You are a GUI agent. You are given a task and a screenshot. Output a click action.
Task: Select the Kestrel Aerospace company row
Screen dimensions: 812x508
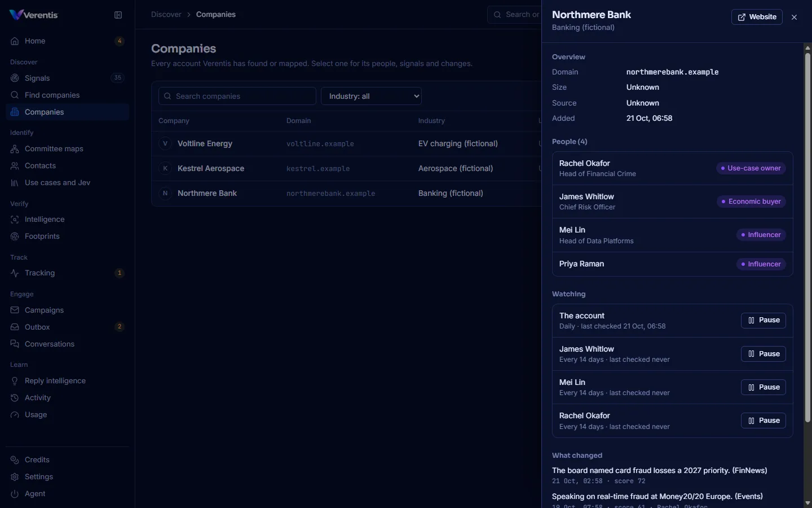coord(346,169)
